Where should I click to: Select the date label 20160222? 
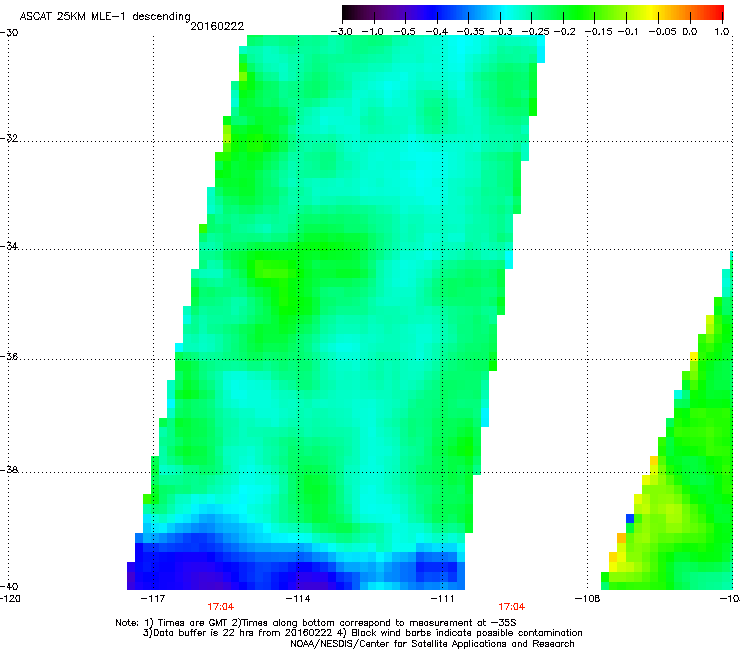click(217, 26)
